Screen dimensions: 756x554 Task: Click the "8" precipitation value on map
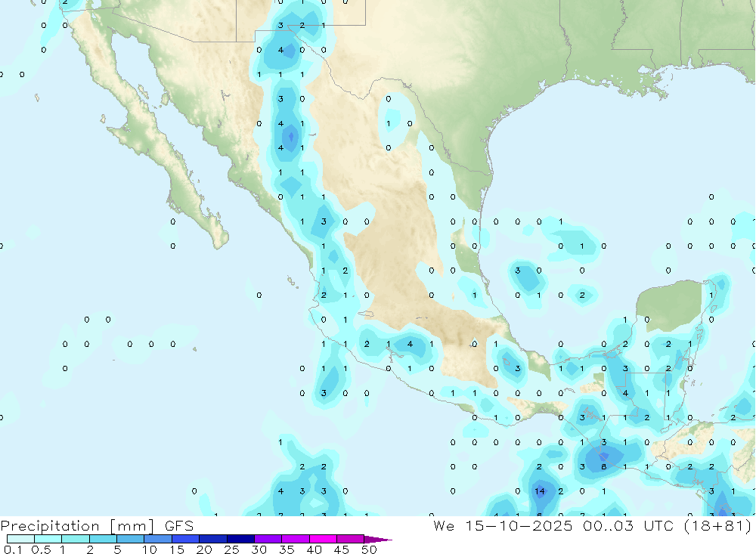click(603, 467)
